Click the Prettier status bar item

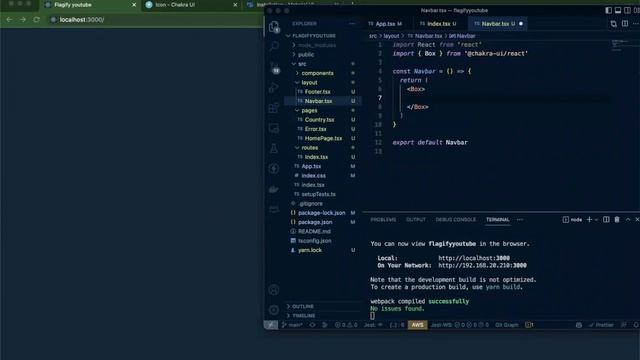click(x=601, y=325)
